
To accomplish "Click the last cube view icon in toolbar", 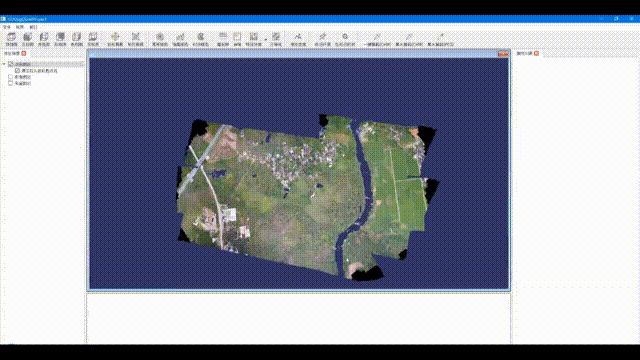I will [93, 37].
